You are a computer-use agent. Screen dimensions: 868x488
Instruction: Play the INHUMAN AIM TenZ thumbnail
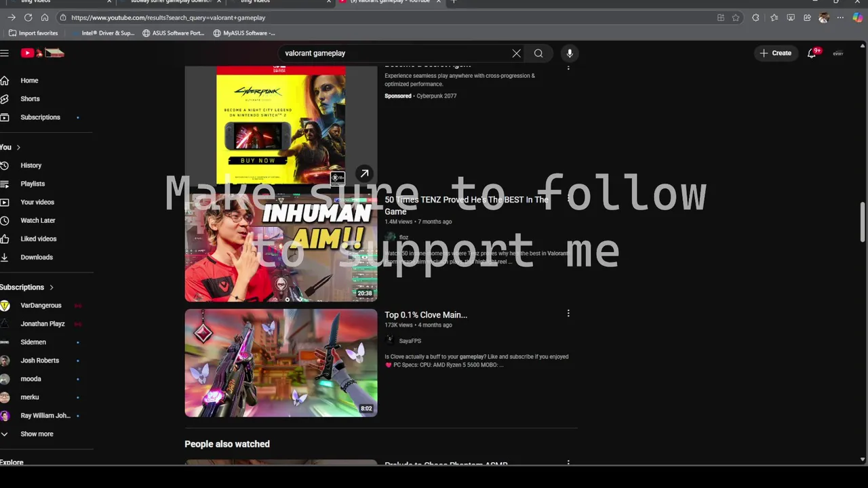point(281,247)
